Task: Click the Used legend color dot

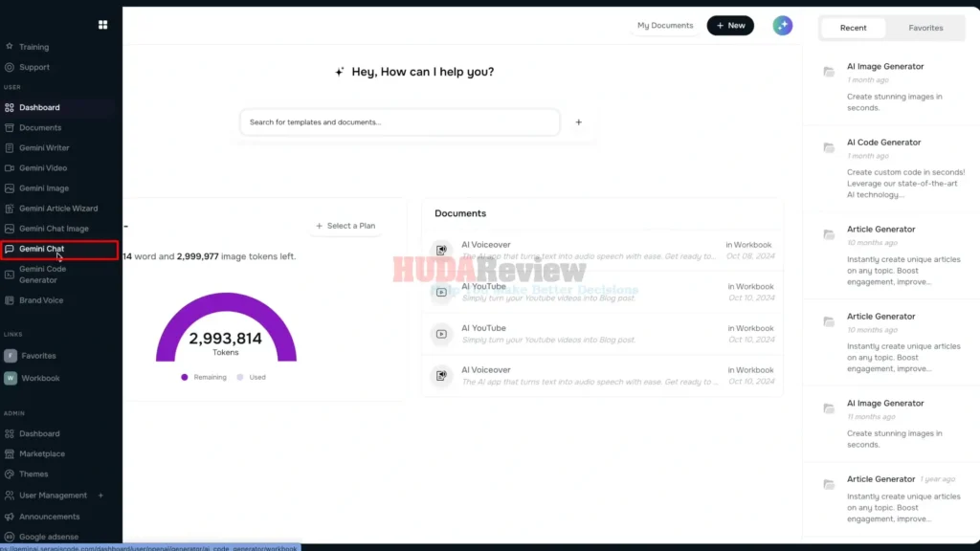Action: tap(240, 377)
